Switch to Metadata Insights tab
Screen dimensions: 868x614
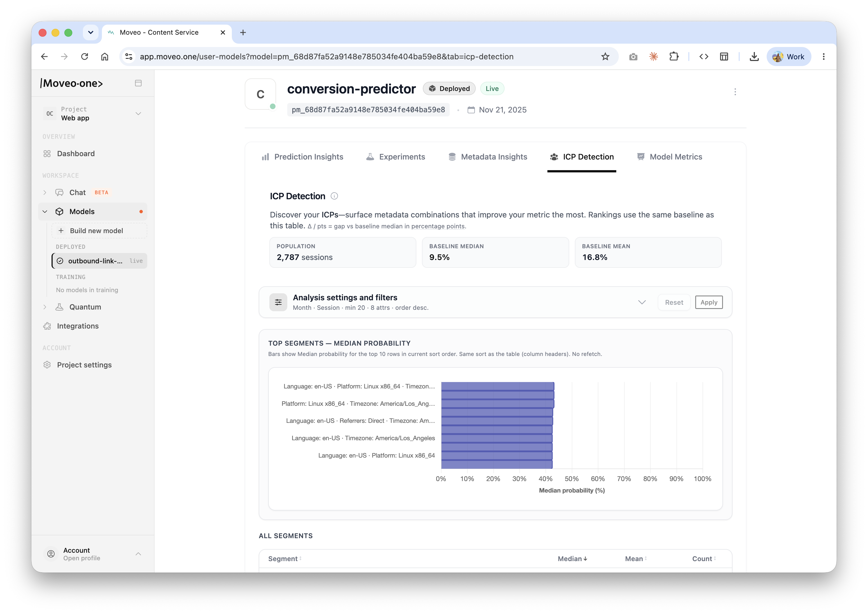[x=487, y=157]
